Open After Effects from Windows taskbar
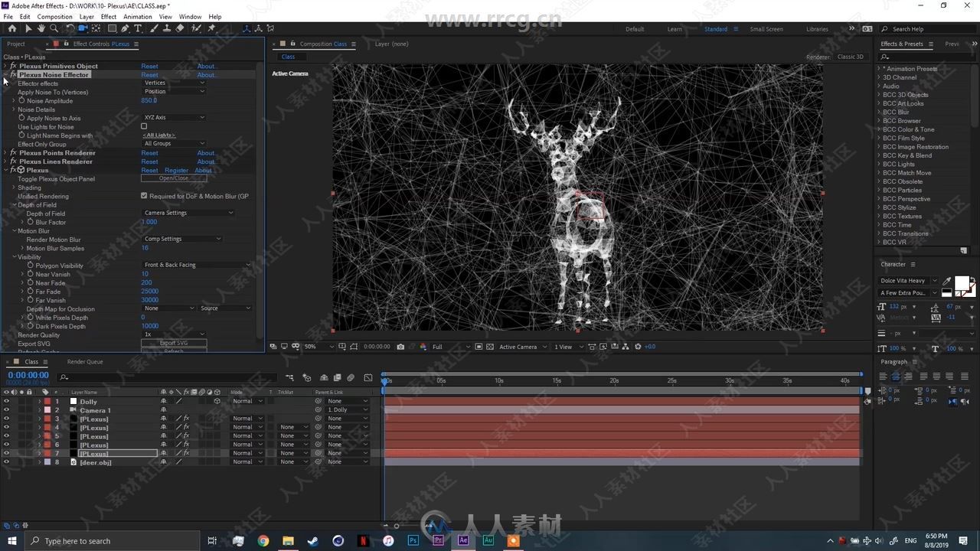Viewport: 980px width, 551px height. click(463, 540)
